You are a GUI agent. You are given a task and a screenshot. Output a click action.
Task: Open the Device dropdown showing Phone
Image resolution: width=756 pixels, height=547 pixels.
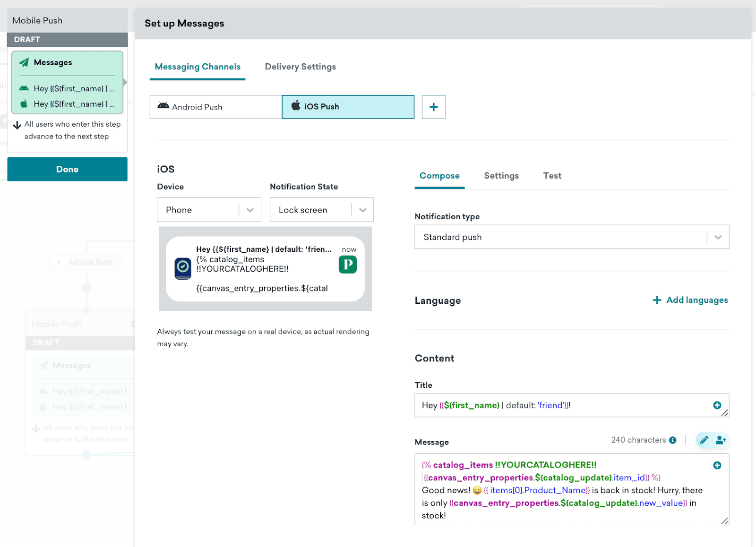tap(209, 210)
